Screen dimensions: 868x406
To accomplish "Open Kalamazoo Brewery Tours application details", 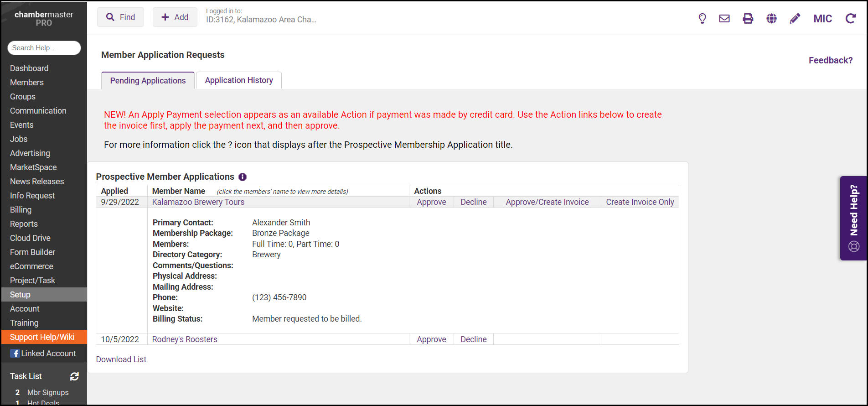I will [x=198, y=202].
